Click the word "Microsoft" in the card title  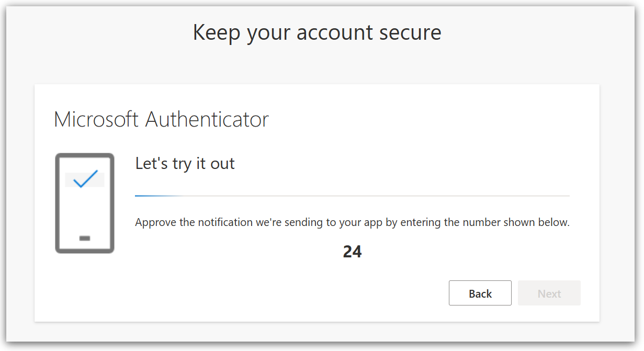pos(97,119)
